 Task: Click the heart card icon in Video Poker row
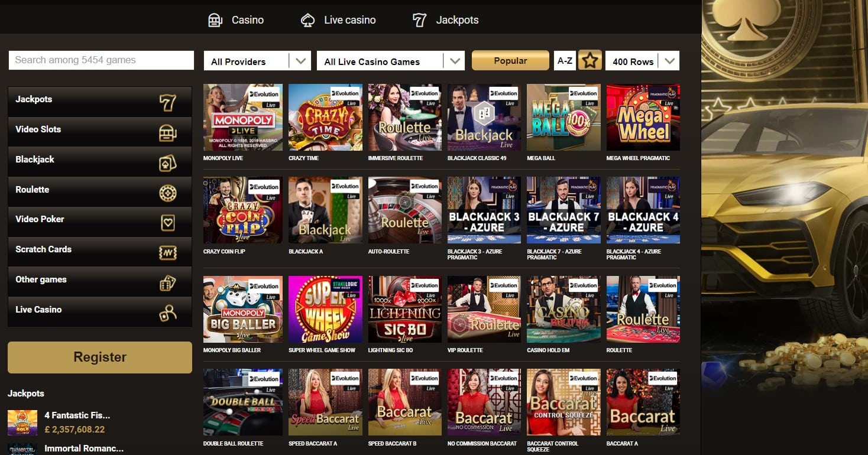pos(168,223)
